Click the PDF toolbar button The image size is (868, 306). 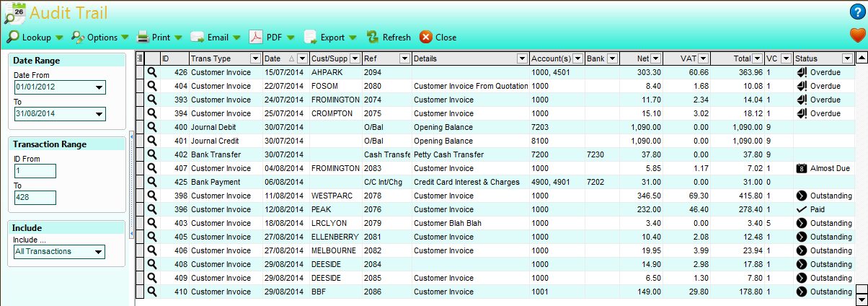coord(266,38)
